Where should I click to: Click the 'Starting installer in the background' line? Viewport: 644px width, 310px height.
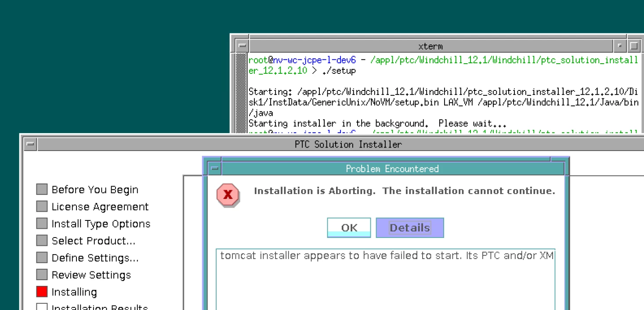pos(377,123)
